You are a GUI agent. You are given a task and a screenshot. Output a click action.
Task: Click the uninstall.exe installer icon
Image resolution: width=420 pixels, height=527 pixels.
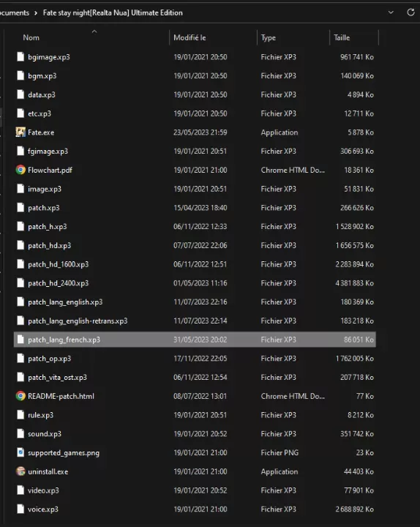click(20, 471)
